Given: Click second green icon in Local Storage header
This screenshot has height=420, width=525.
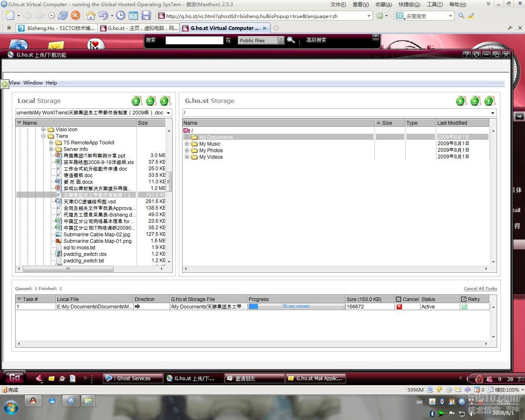Looking at the screenshot, I should click(151, 101).
